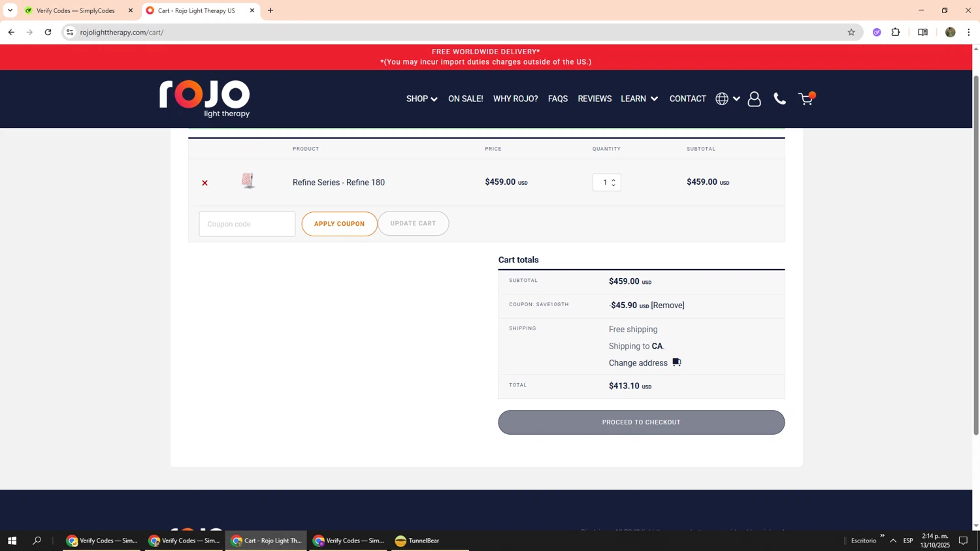Open WHY ROJO? page

pos(515,99)
